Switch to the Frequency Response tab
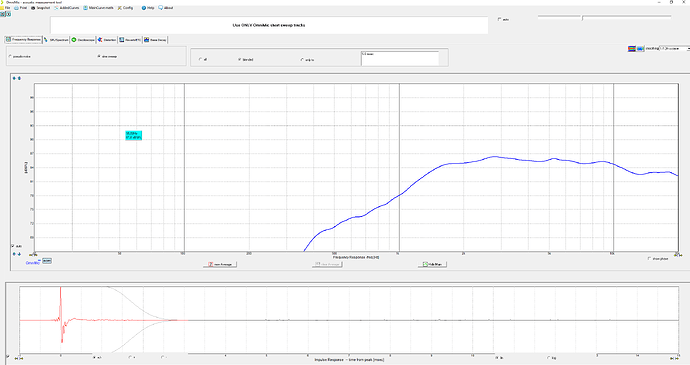The width and height of the screenshot is (690, 365). pyautogui.click(x=24, y=40)
